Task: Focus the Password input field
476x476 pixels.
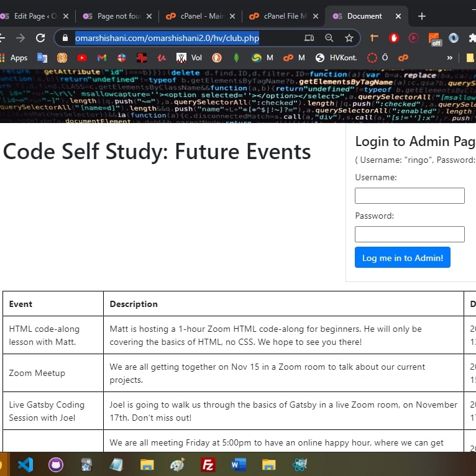Action: (410, 234)
